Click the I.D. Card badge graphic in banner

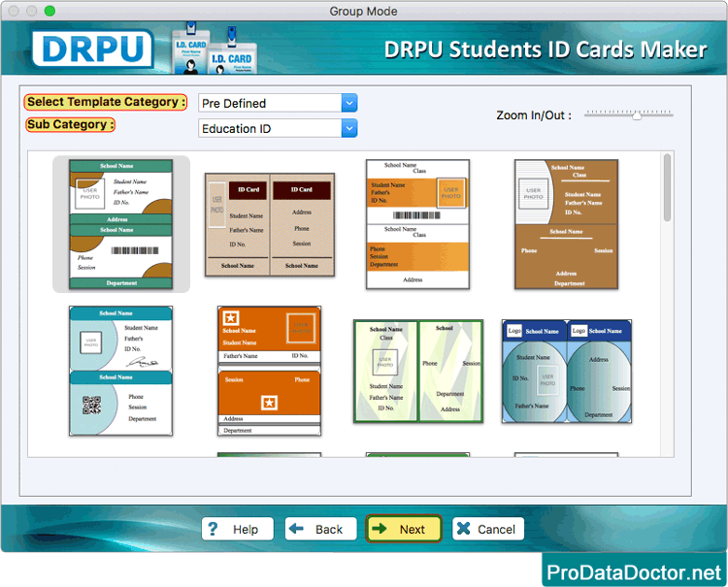pyautogui.click(x=215, y=50)
